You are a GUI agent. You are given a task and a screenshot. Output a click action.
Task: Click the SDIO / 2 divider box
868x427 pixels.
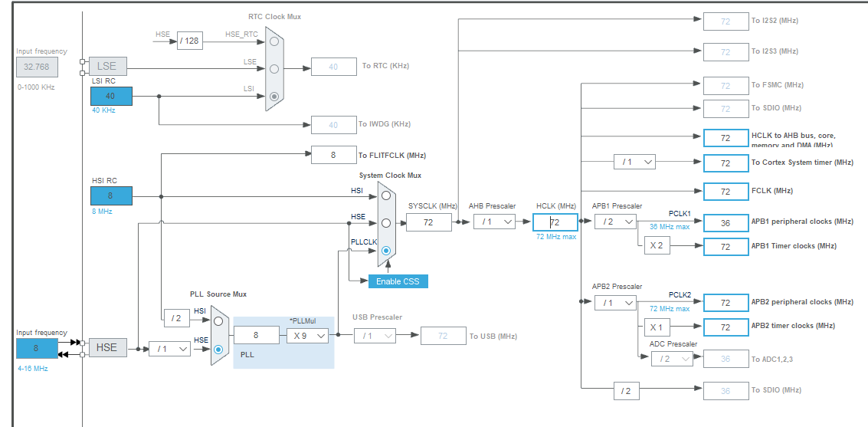pos(626,391)
